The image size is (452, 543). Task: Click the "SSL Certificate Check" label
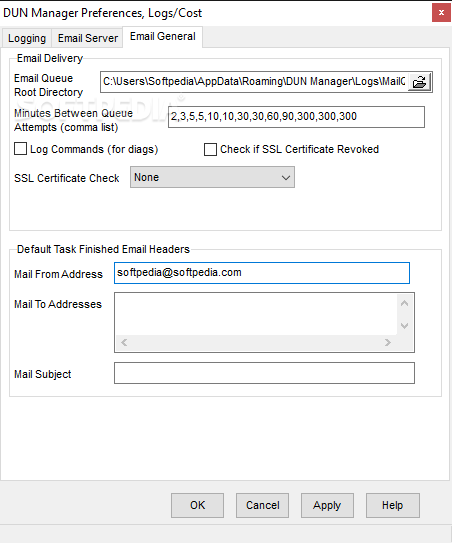(67, 178)
